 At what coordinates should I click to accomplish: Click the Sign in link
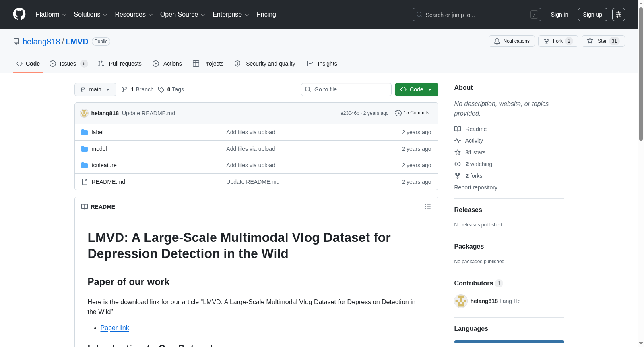[559, 15]
